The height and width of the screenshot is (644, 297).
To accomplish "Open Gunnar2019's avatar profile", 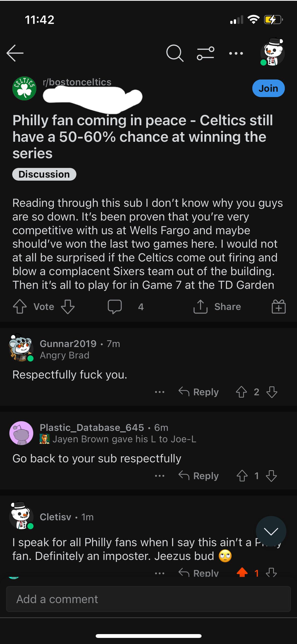I will [x=21, y=348].
